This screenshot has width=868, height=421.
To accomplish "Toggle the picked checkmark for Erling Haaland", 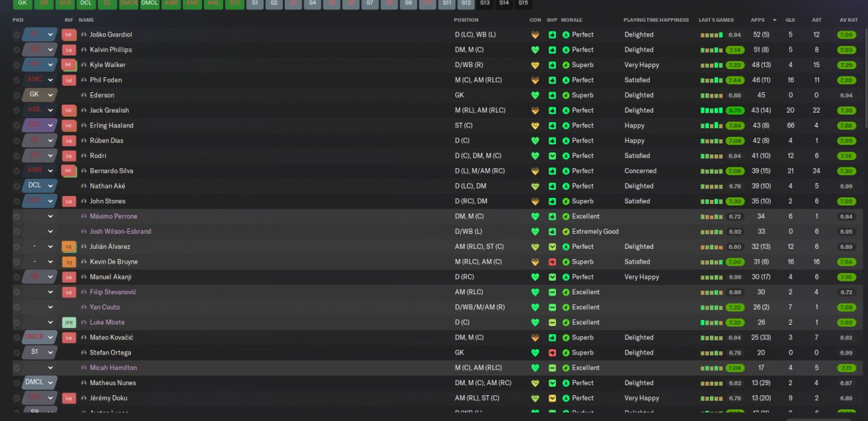I will coord(17,125).
